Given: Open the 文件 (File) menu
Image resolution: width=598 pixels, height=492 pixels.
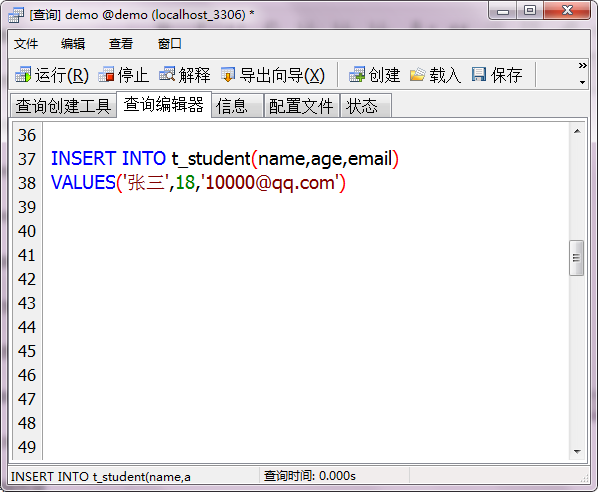Looking at the screenshot, I should (x=26, y=44).
